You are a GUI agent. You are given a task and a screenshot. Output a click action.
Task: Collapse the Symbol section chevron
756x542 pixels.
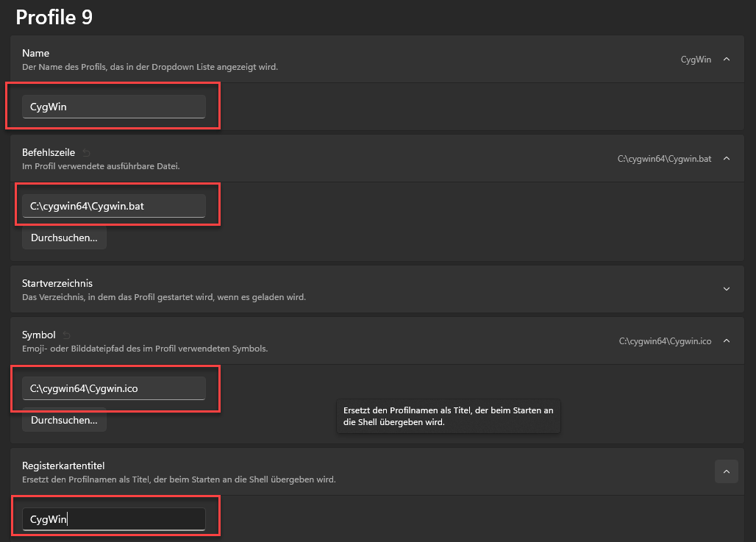coord(726,341)
